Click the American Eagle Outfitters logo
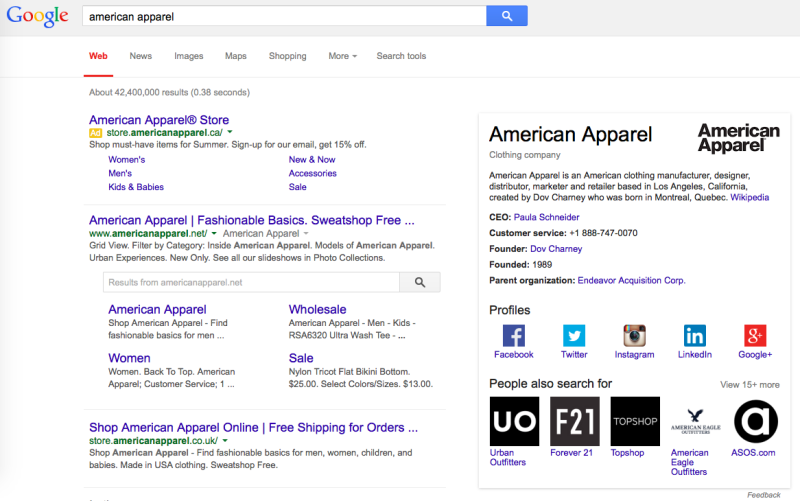800x501 pixels. pos(695,421)
